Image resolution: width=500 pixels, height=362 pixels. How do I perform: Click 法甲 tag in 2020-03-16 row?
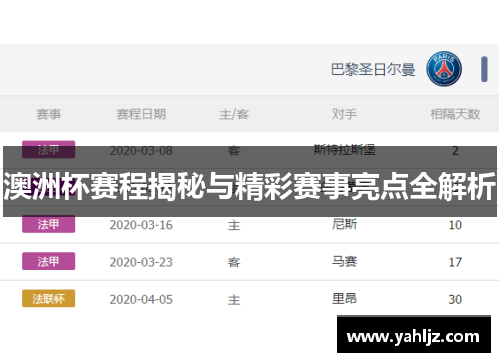[49, 224]
